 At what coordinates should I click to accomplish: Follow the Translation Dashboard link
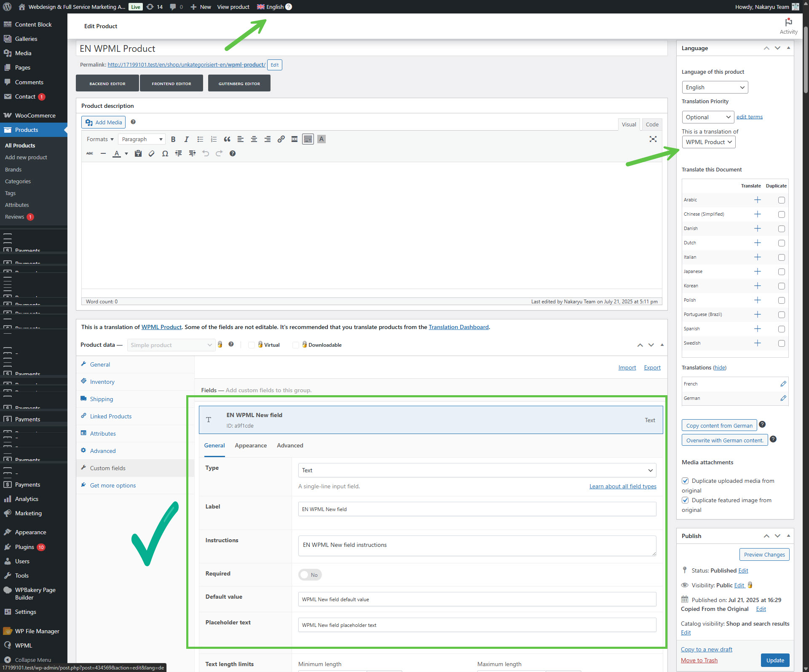point(458,327)
